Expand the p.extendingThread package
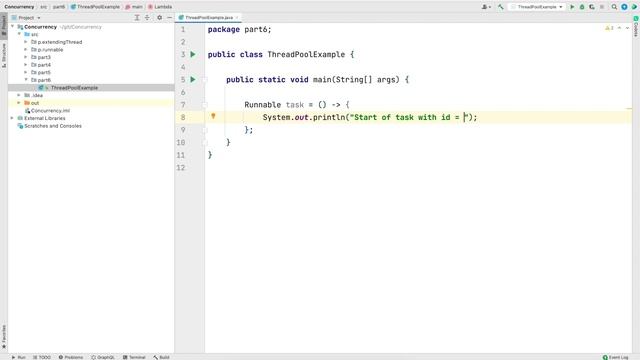 tap(26, 42)
